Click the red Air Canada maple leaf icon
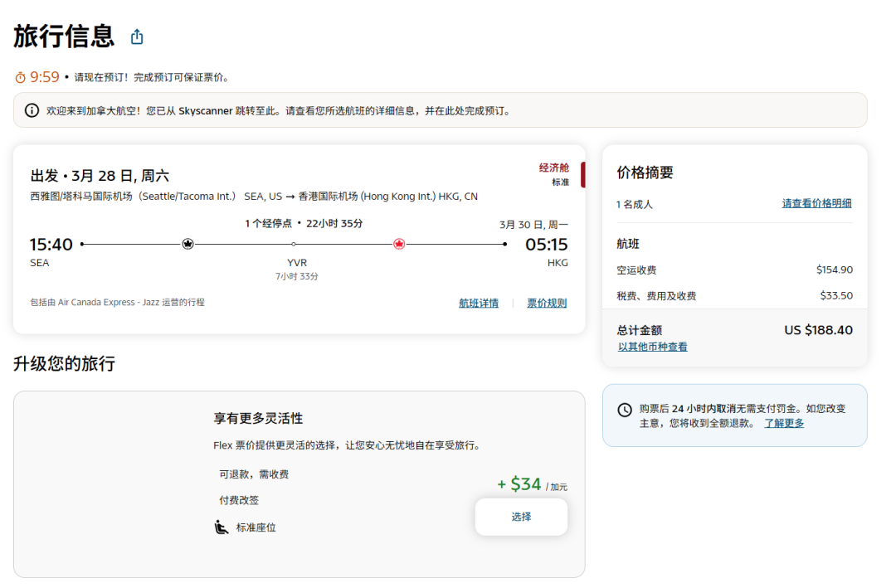Viewport: 896px width, 588px height. point(399,244)
